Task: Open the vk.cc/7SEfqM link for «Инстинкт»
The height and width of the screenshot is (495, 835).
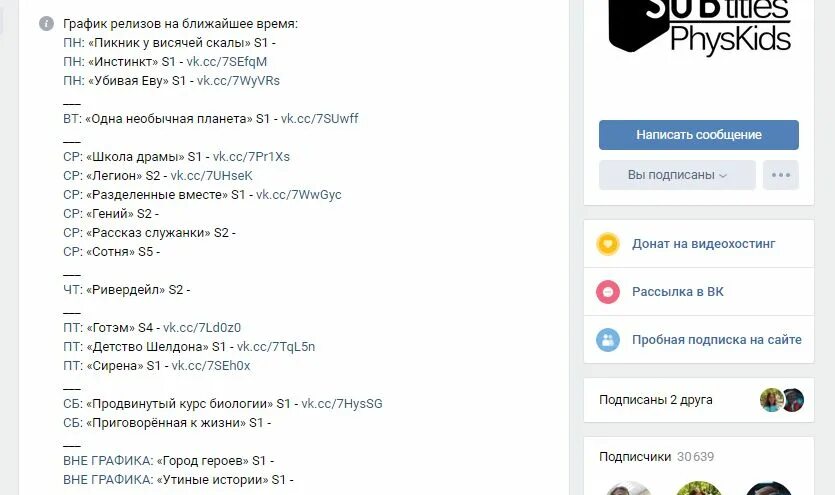Action: pos(226,62)
